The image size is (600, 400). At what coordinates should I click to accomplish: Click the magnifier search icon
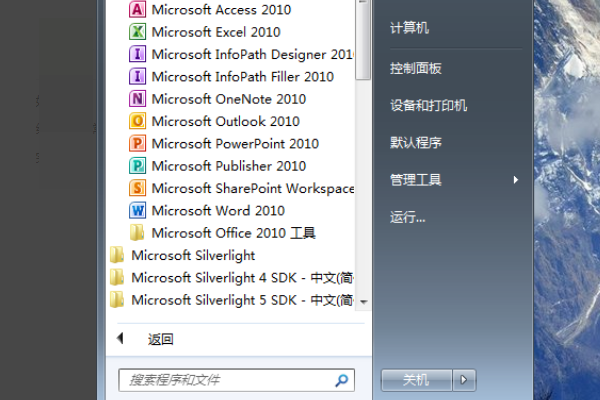(x=341, y=380)
